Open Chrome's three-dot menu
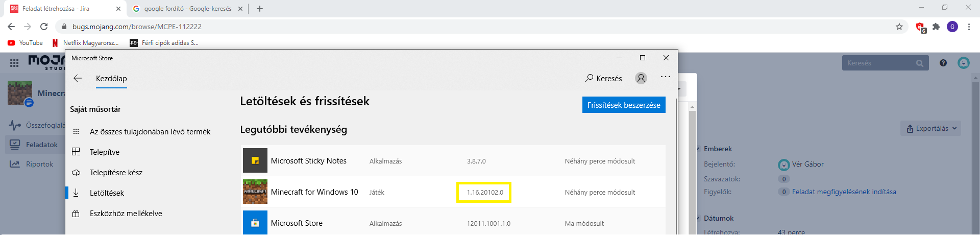Image resolution: width=980 pixels, height=235 pixels. pyautogui.click(x=969, y=27)
